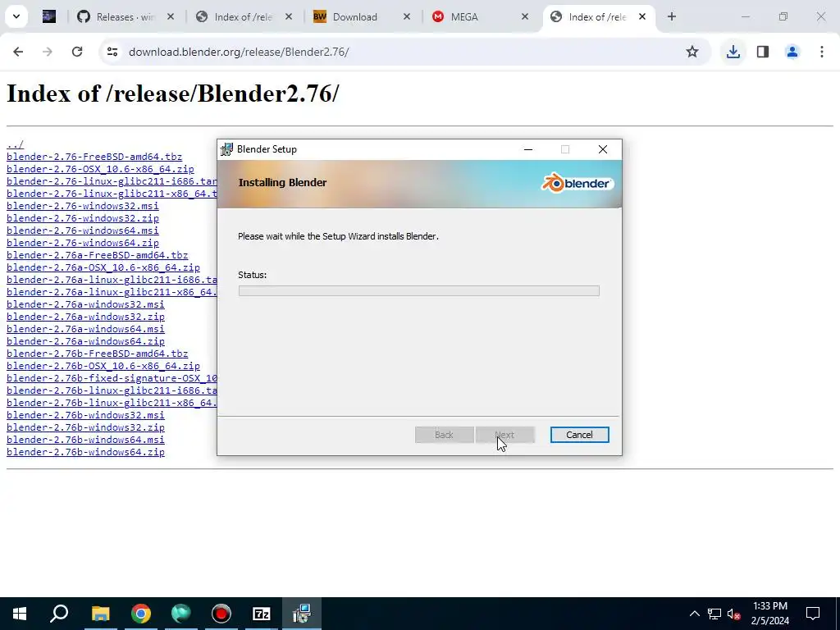Download blender-2.76b-windows64.zip
This screenshot has width=840, height=630.
[x=85, y=452]
